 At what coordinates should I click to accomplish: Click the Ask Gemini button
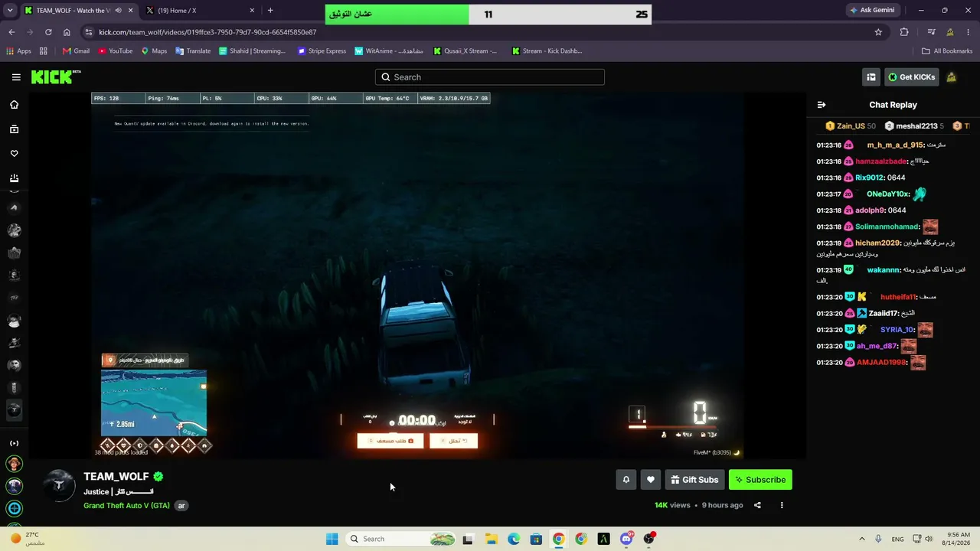click(872, 11)
